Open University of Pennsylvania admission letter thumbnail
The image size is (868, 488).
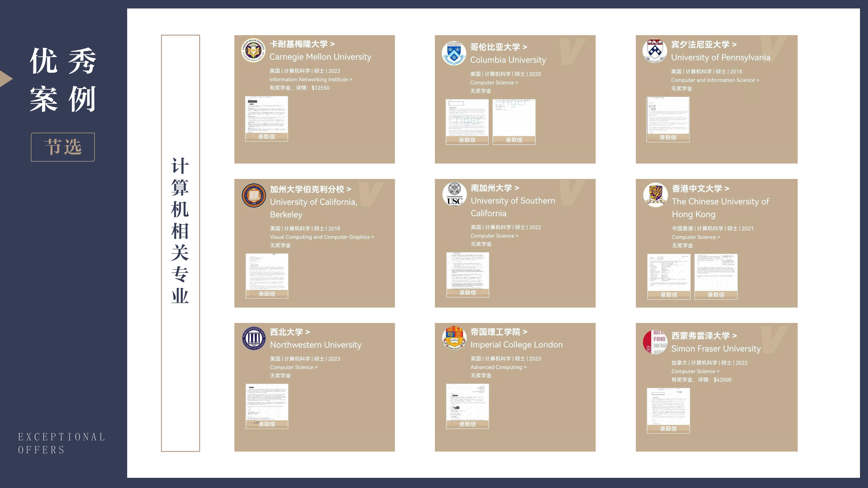(x=668, y=119)
